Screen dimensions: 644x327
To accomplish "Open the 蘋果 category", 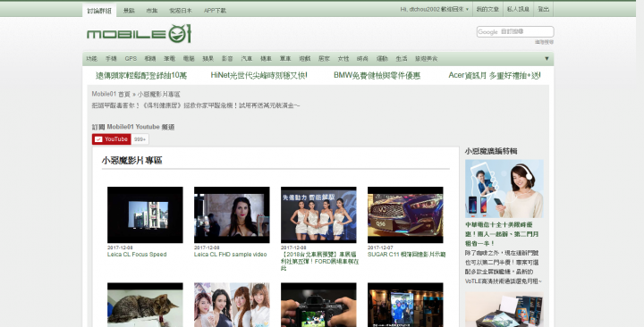I will [x=208, y=59].
